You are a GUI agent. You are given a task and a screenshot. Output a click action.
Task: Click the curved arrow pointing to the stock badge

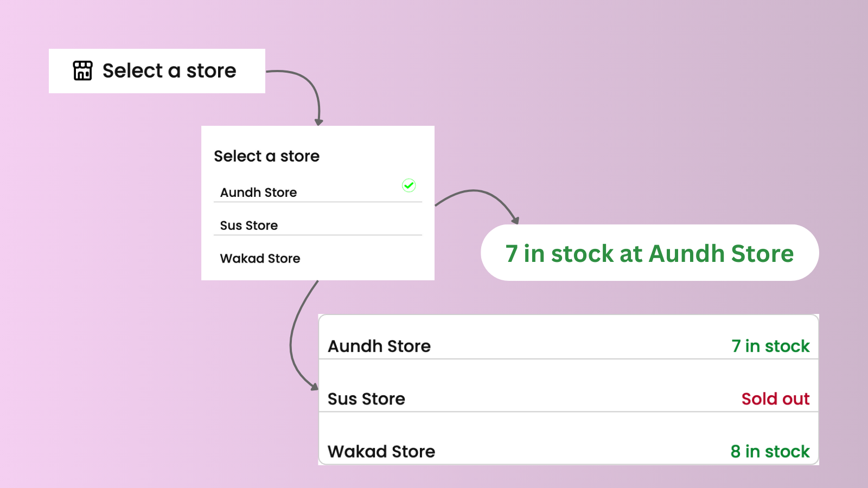coord(477,191)
